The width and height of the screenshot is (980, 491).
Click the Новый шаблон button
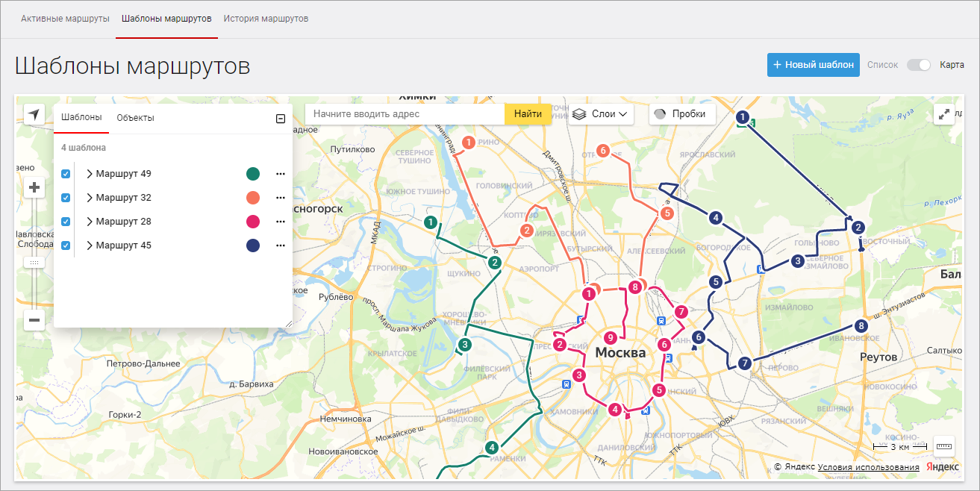coord(814,65)
